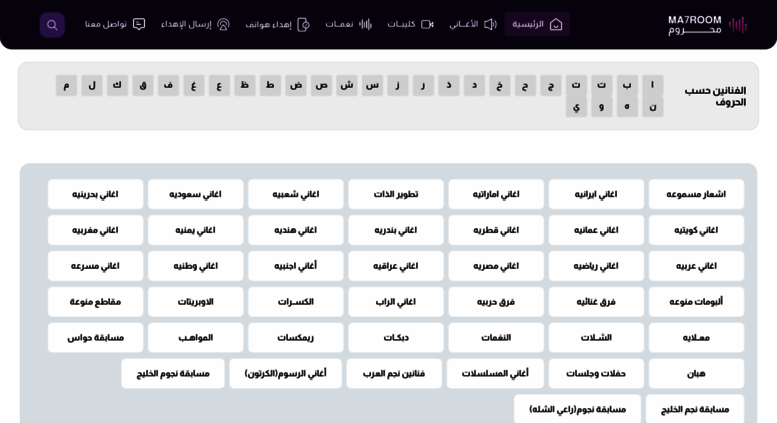Filter artists by letter أ

pyautogui.click(x=652, y=86)
